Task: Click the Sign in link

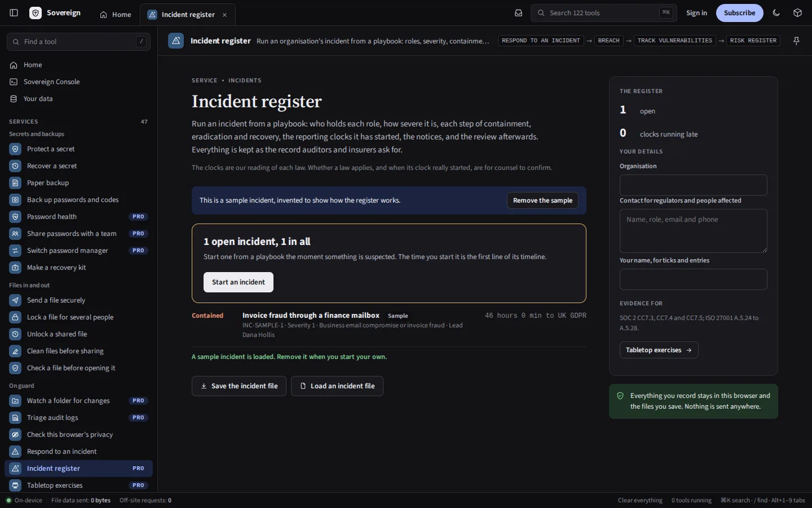Action: pos(696,13)
